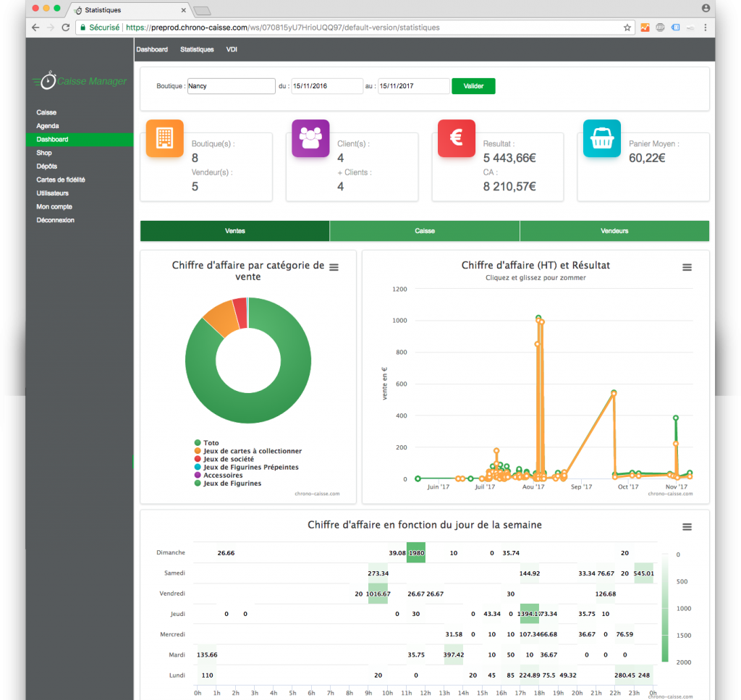Screen dimensions: 741x700
Task: Switch to the Caisse tab
Action: [425, 231]
